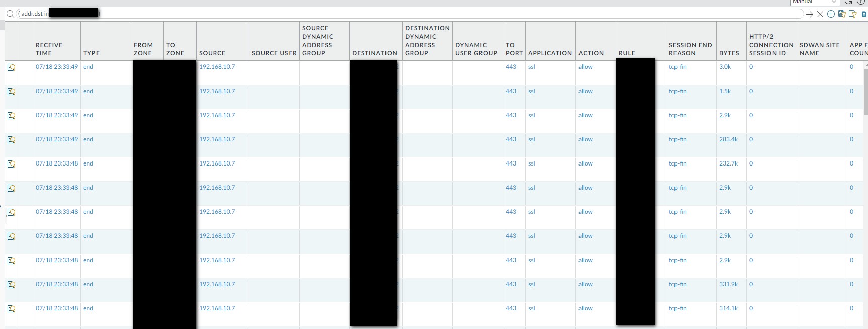Click tcp-fin in the 232.7k row
This screenshot has width=868, height=329.
pyautogui.click(x=677, y=163)
